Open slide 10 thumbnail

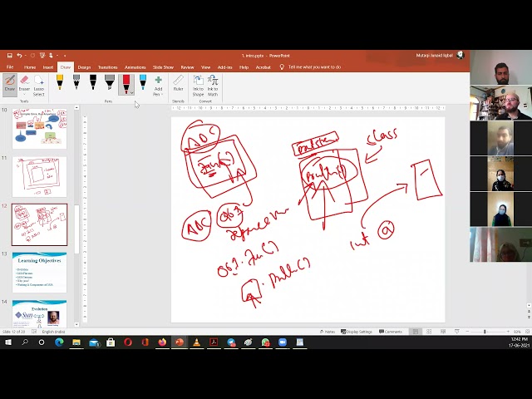click(39, 129)
